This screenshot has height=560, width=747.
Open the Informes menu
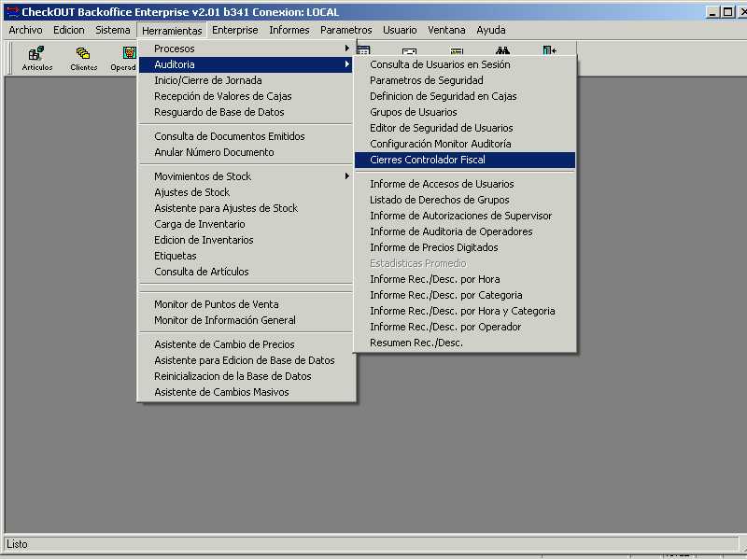click(x=289, y=30)
